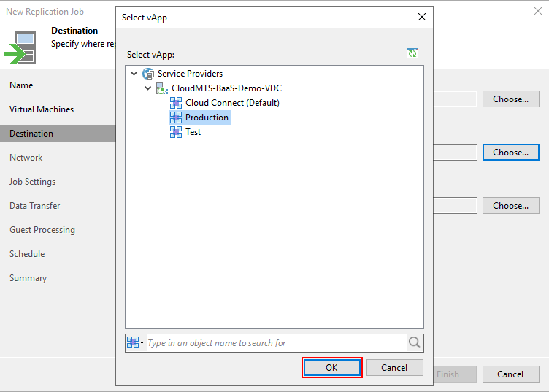Click the Test vApp icon
Screen dimensions: 549x392
coord(176,132)
